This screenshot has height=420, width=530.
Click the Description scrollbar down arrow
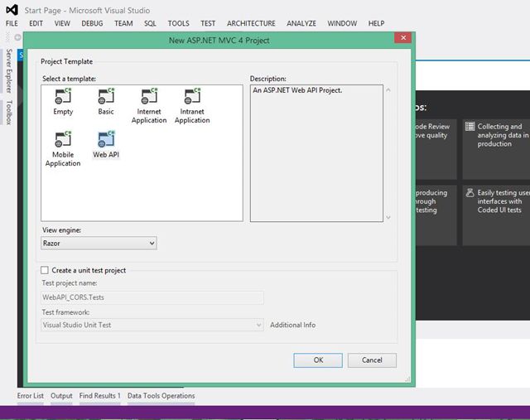tap(388, 217)
